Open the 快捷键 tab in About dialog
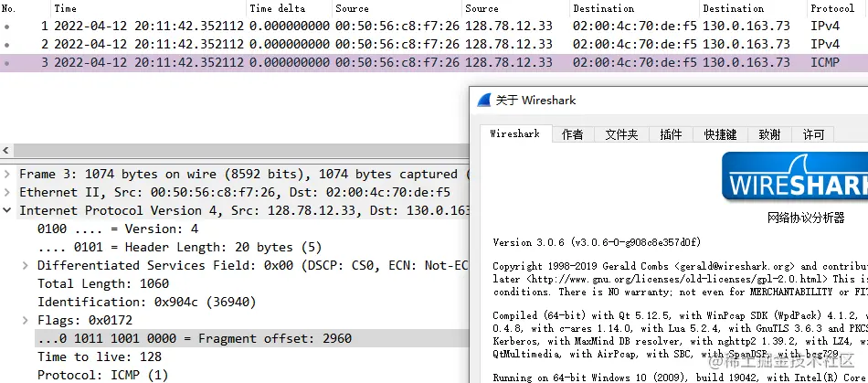 point(720,134)
